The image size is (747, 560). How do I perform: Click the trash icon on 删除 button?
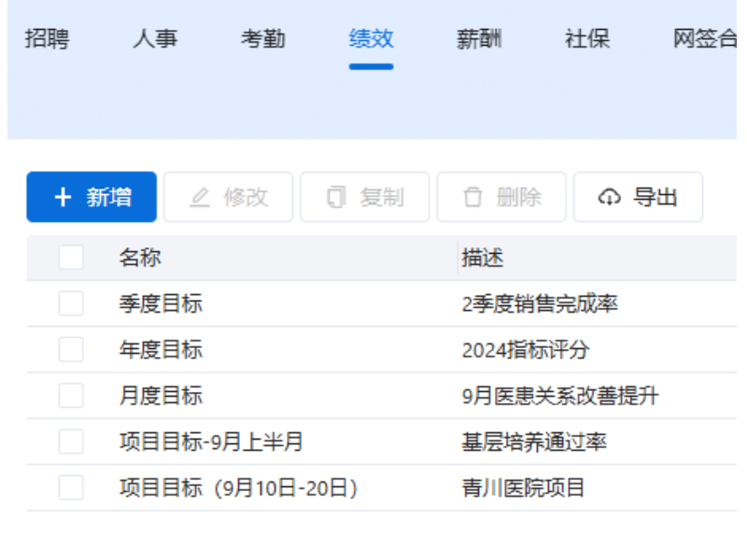tap(473, 198)
